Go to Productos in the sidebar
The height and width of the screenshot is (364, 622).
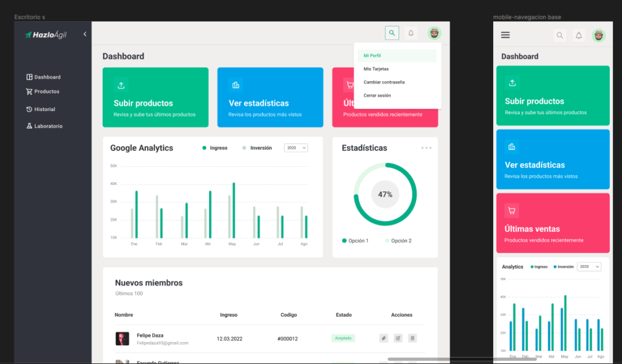[x=46, y=92]
